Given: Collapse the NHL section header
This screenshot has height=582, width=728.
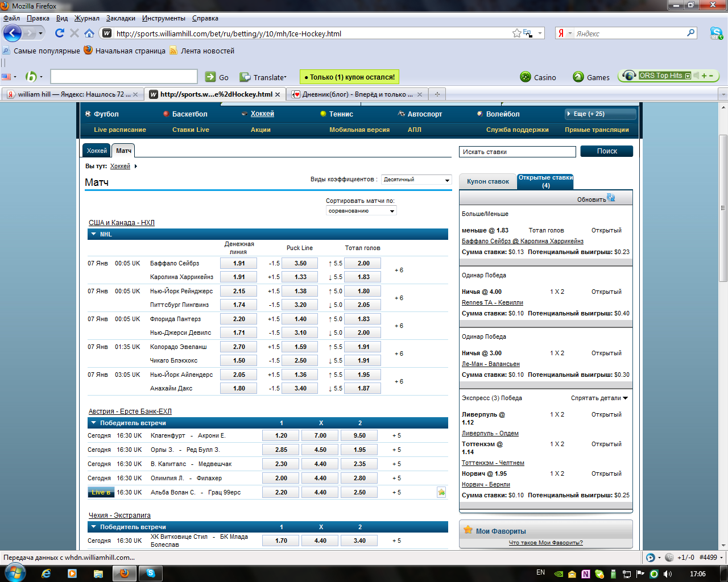Looking at the screenshot, I should (94, 234).
